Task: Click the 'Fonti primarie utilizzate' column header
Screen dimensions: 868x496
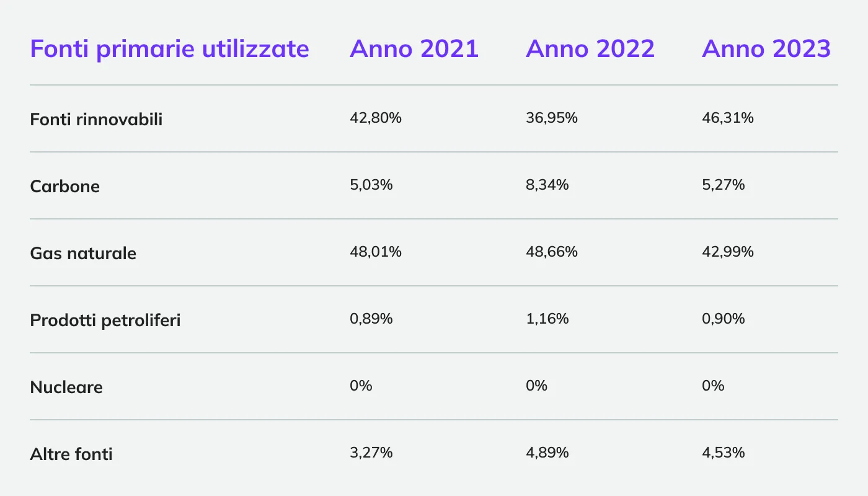Action: point(169,48)
